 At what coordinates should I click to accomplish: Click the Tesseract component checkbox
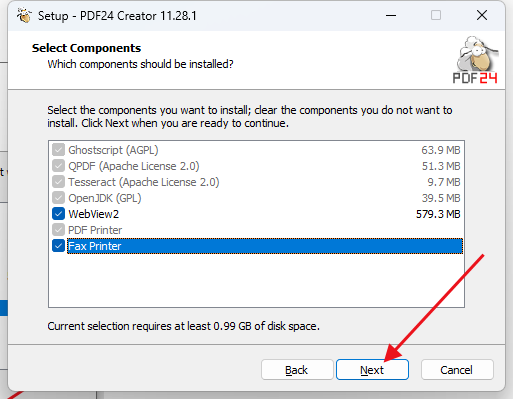pyautogui.click(x=58, y=182)
